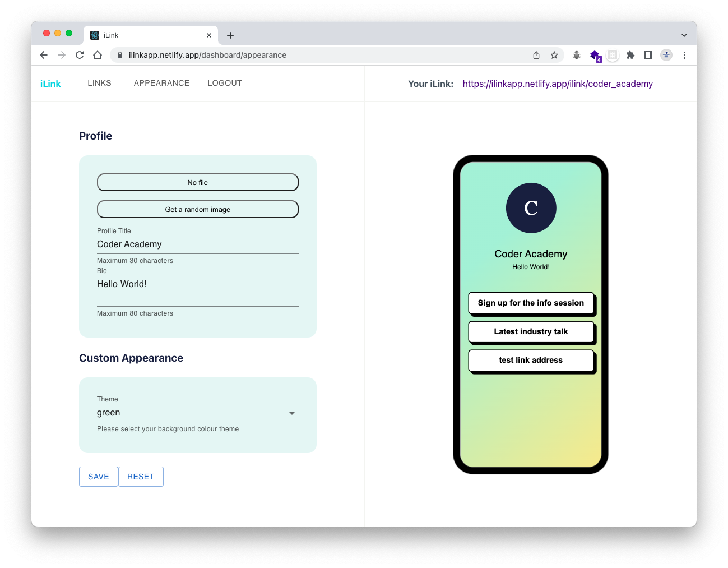This screenshot has height=568, width=728.
Task: Open the share icon in the address bar
Action: pos(536,55)
